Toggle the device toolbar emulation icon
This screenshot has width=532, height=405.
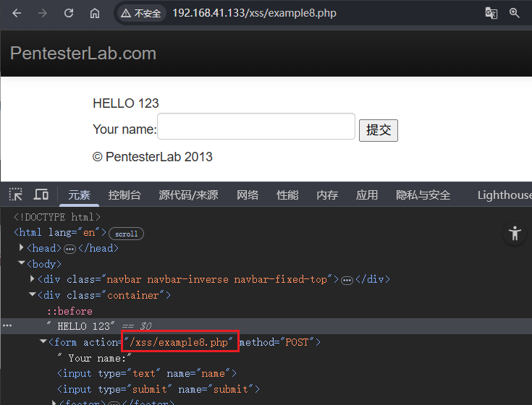click(x=41, y=195)
